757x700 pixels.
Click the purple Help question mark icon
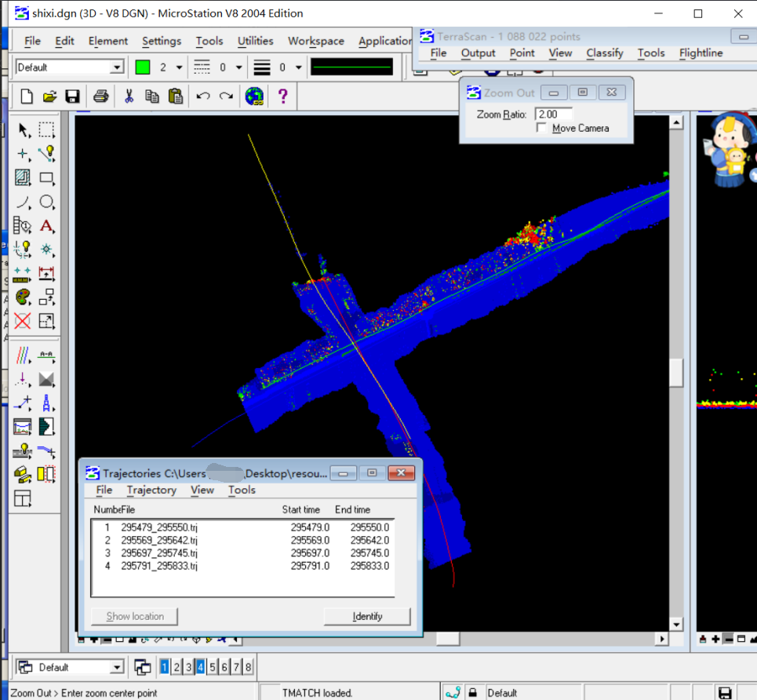pos(283,97)
